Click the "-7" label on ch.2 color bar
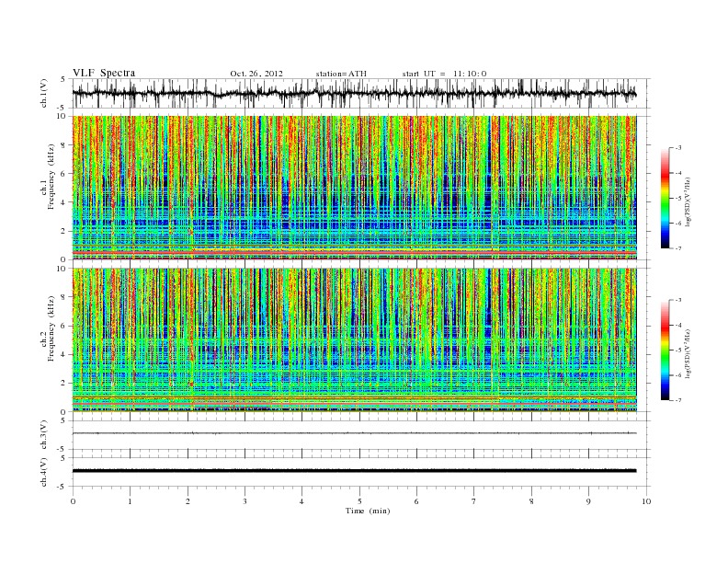The image size is (728, 563). (677, 400)
